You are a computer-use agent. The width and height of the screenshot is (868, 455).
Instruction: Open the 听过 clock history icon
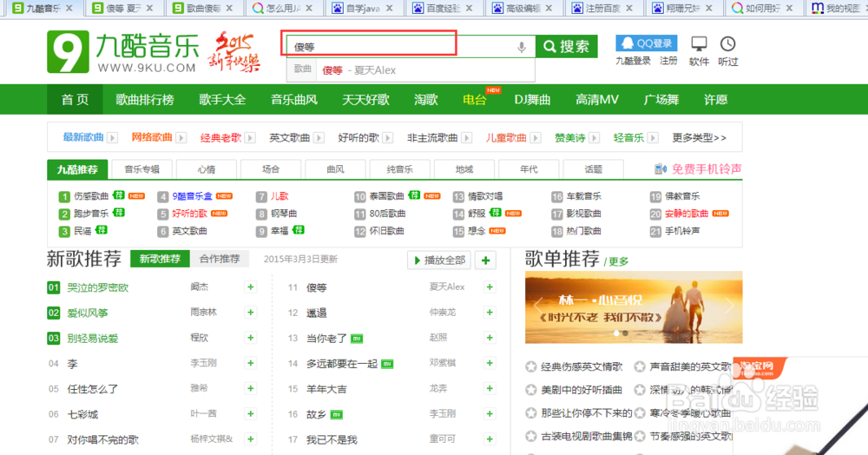coord(727,43)
